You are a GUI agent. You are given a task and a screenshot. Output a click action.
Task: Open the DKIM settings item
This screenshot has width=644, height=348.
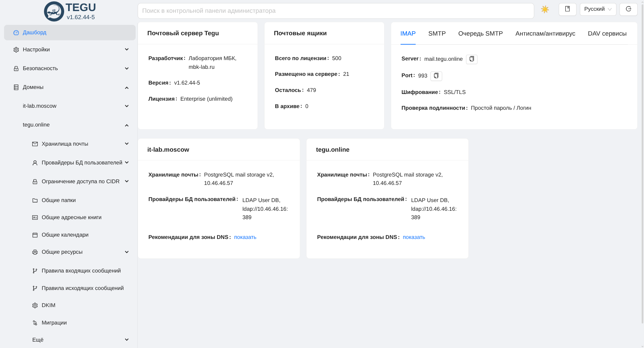point(48,305)
